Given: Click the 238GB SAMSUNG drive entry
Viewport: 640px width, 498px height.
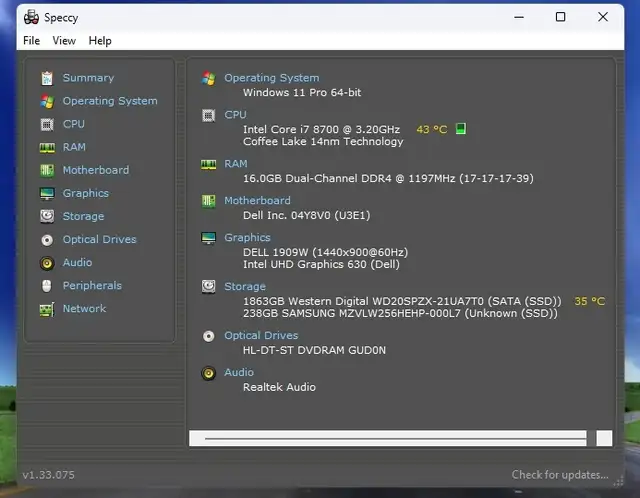Looking at the screenshot, I should pos(400,313).
